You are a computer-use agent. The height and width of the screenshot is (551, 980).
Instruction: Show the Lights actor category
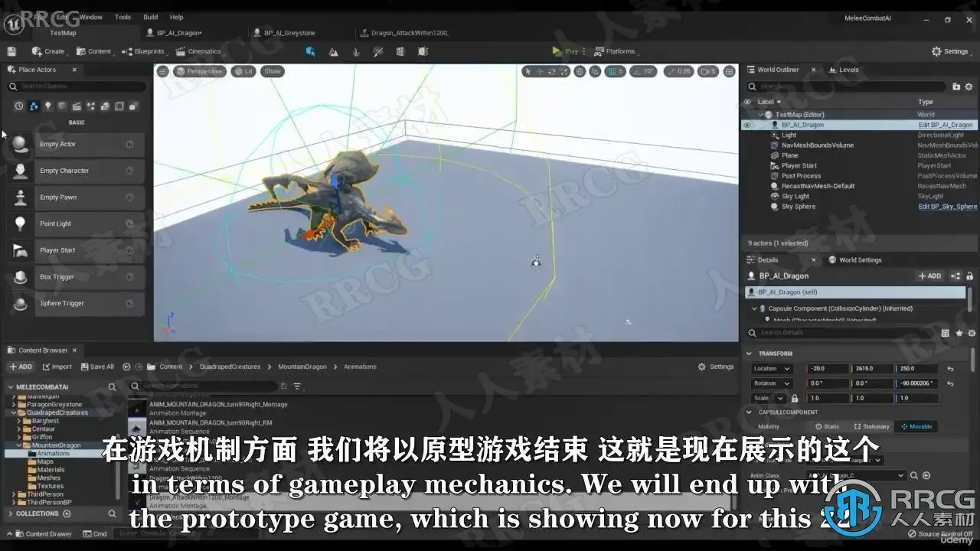coord(48,106)
